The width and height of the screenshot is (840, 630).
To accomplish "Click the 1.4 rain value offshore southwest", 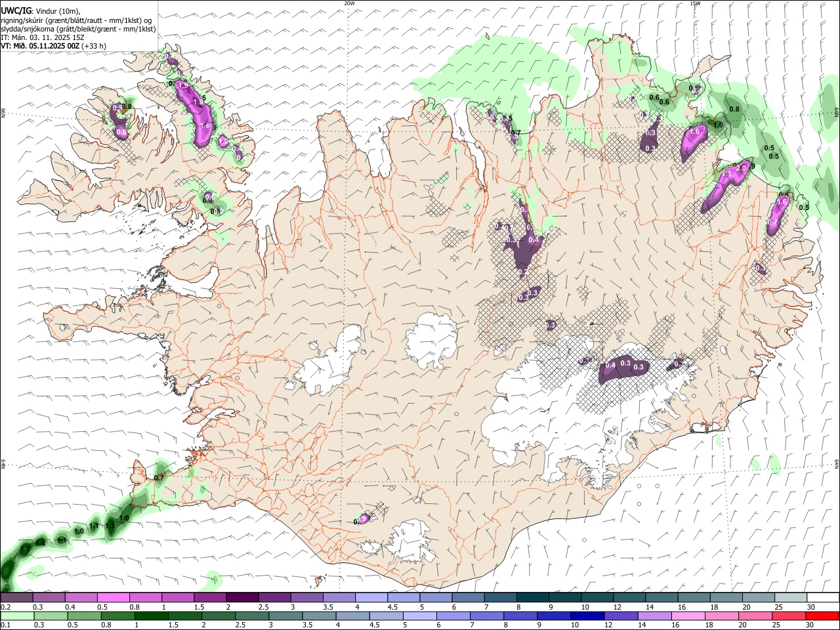I will (x=40, y=543).
